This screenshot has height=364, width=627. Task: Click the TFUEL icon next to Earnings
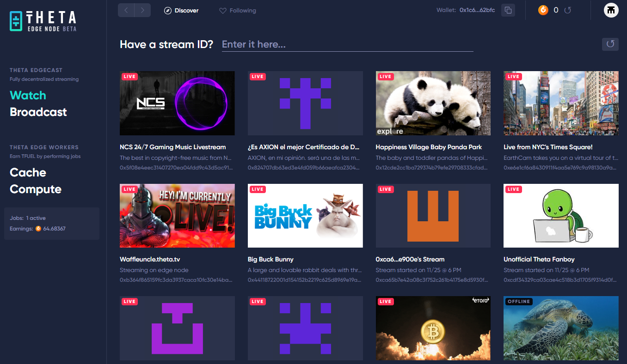tap(38, 229)
